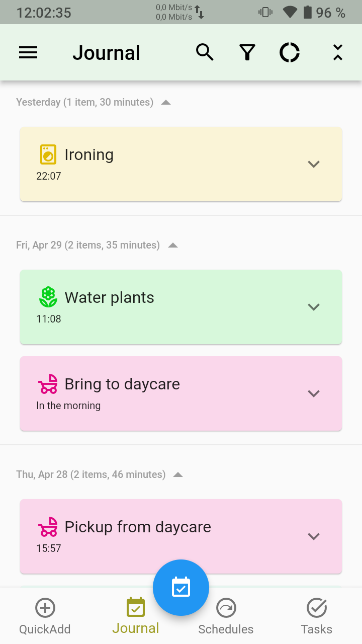This screenshot has height=644, width=362.
Task: Open the hamburger navigation menu
Action: click(x=28, y=53)
